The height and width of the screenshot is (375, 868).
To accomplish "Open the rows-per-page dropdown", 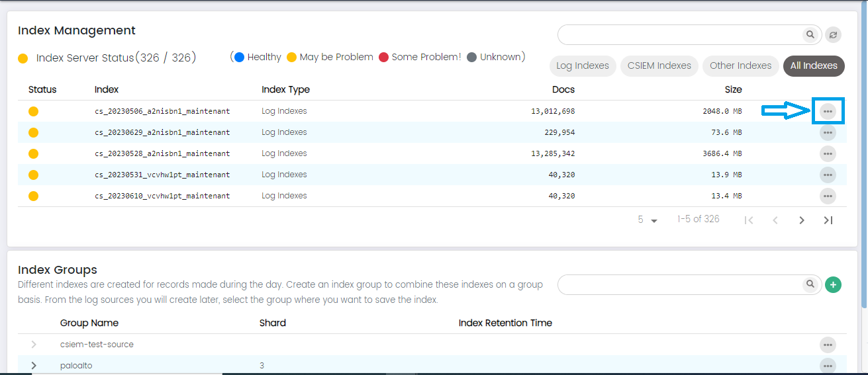I will [648, 220].
